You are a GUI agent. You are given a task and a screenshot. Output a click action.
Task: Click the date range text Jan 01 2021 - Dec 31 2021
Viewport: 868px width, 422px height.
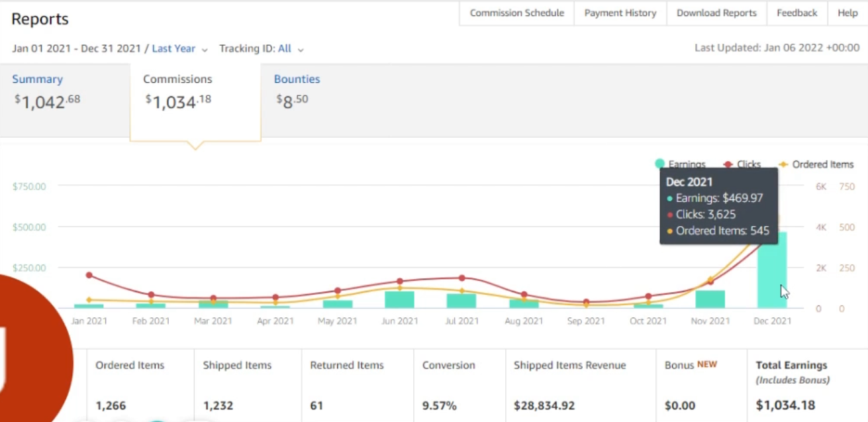point(77,48)
